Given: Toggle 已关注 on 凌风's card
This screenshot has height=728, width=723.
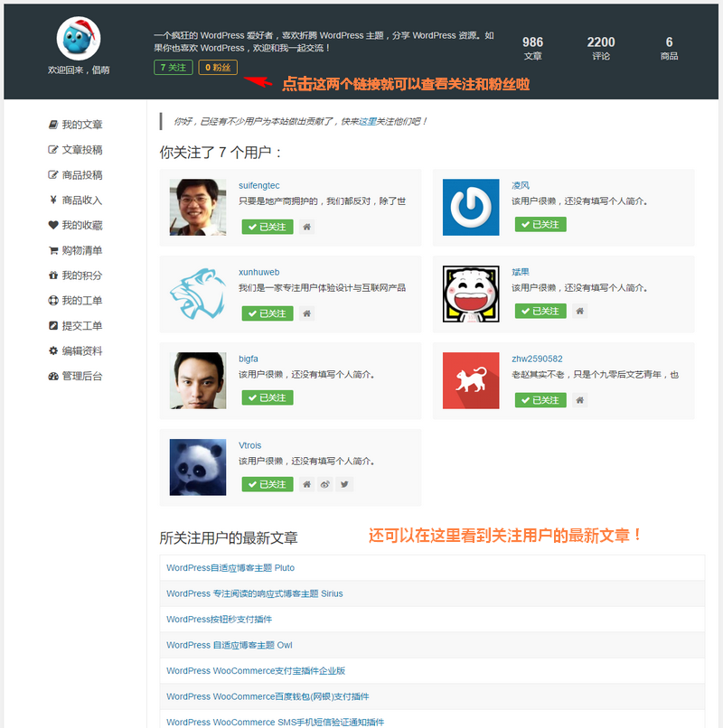Looking at the screenshot, I should point(540,224).
